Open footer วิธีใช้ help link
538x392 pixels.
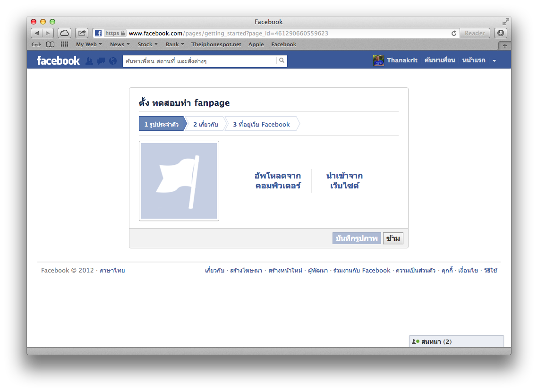click(x=490, y=271)
